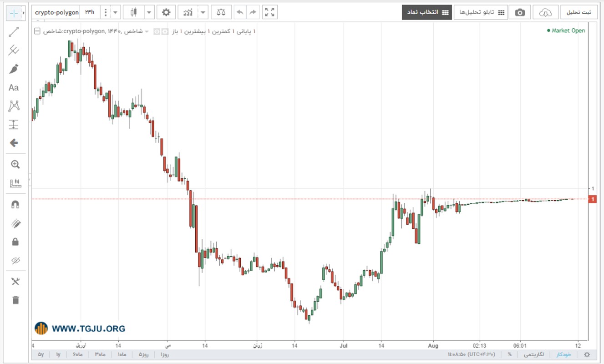604x364 pixels.
Task: Open the compare symbols scales icon
Action: pos(221,12)
